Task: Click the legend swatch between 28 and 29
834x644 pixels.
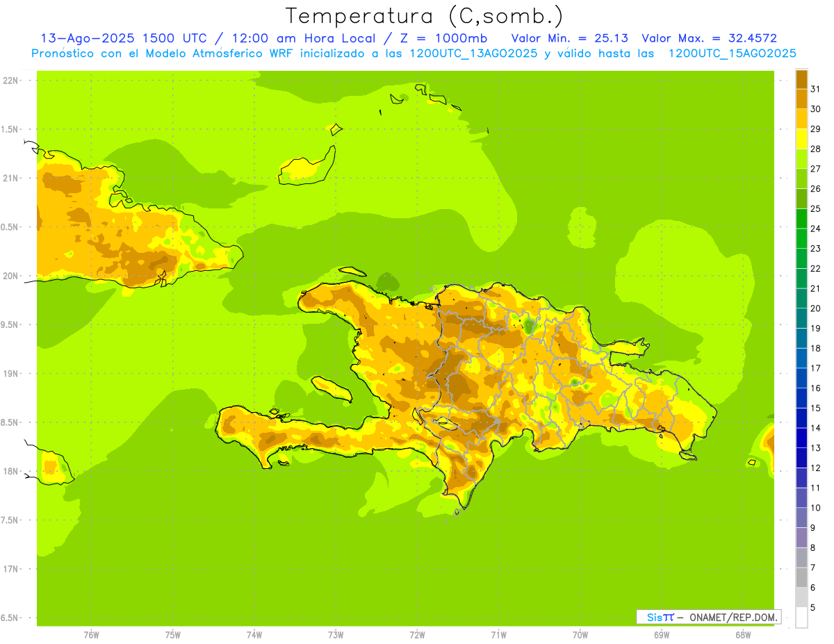Action: [801, 138]
